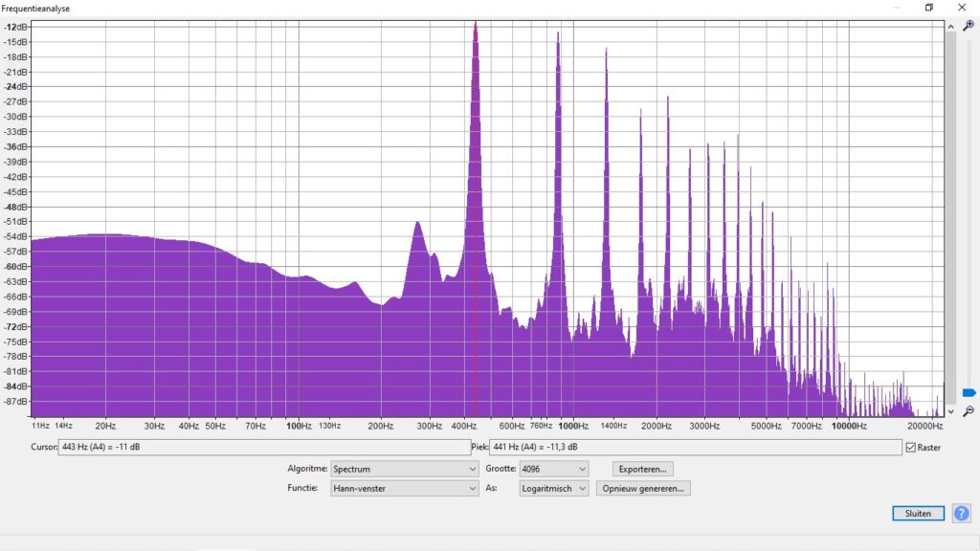The image size is (980, 551).
Task: Click the Cursor readout field
Action: pyautogui.click(x=263, y=447)
